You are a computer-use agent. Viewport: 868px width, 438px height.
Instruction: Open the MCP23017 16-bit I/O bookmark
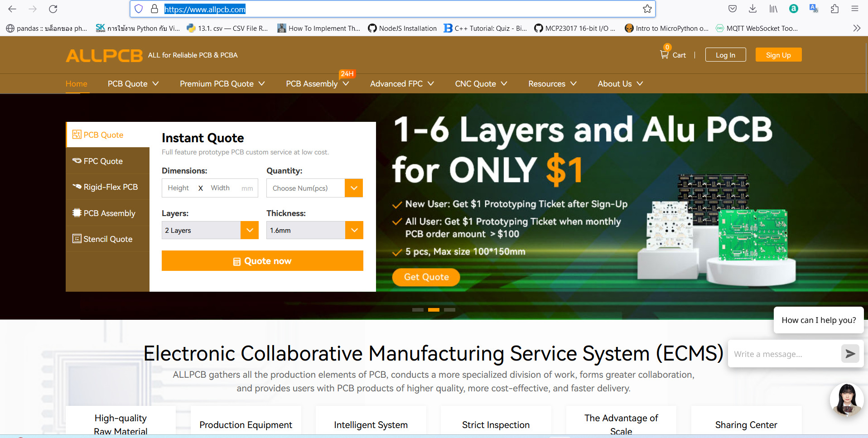(x=575, y=28)
